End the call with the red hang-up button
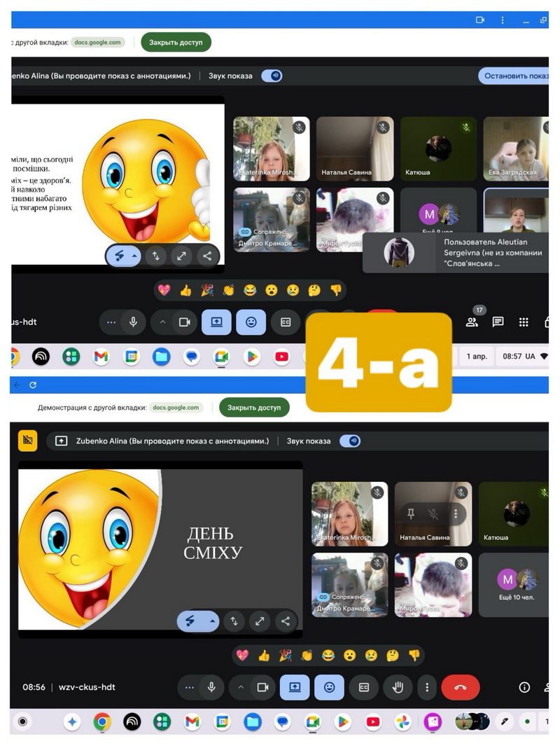The image size is (560, 746). 460,687
